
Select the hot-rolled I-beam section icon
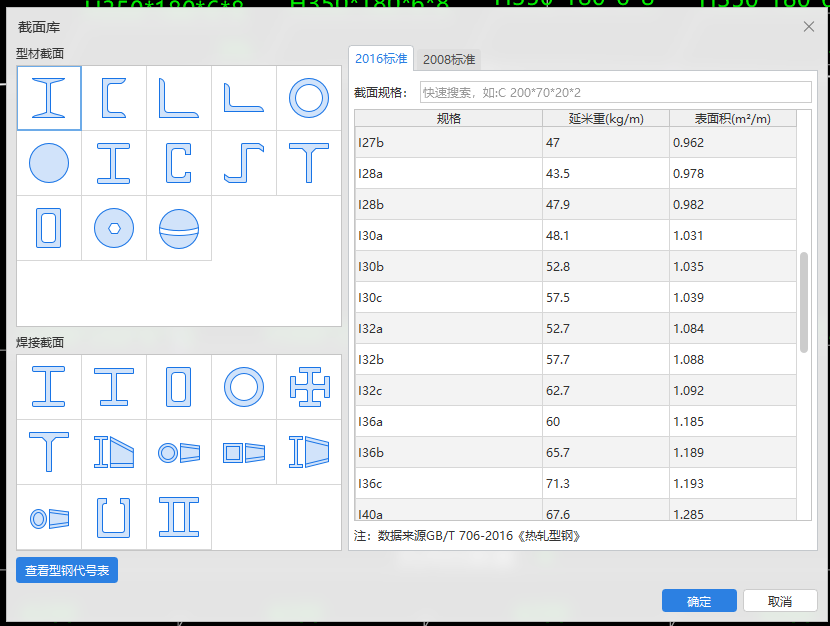point(49,98)
